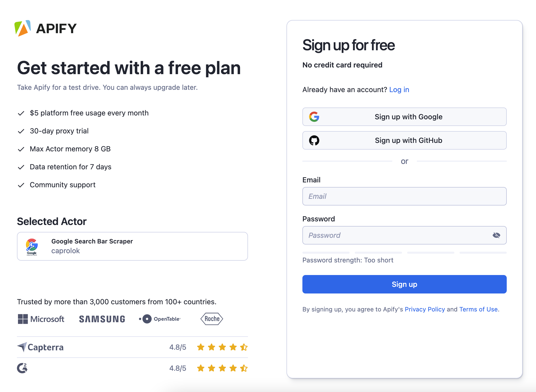Open the Log in link
This screenshot has width=536, height=392.
pyautogui.click(x=399, y=90)
